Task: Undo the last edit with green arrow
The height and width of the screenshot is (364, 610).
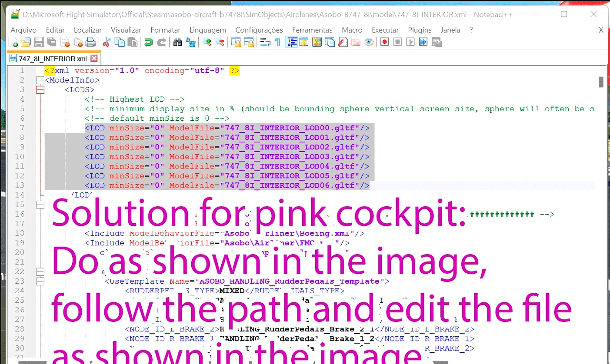Action: point(149,42)
